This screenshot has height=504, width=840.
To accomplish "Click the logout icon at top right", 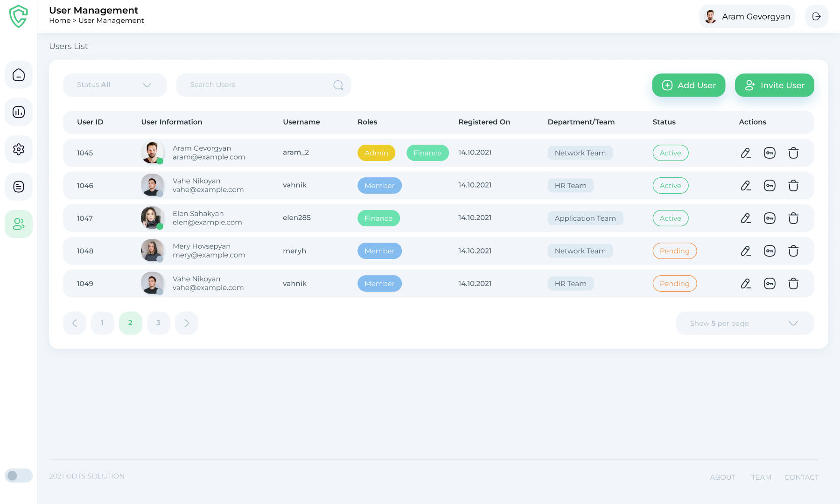I will pos(816,16).
